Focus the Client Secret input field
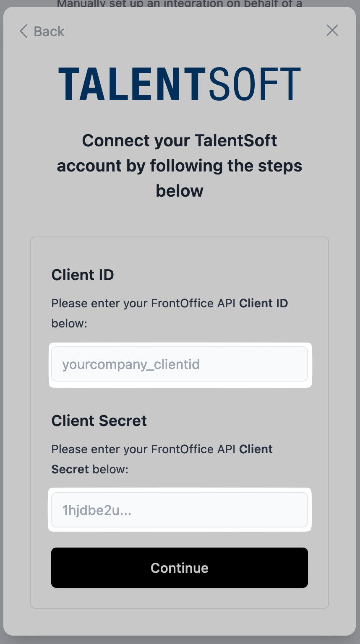Screen dimensions: 360x644 tap(180, 510)
